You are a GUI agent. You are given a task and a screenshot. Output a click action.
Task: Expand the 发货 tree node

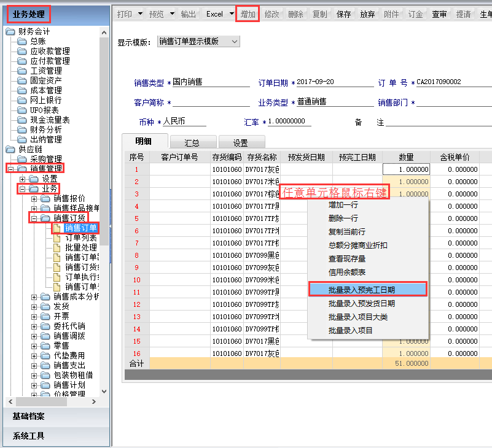pos(34,306)
